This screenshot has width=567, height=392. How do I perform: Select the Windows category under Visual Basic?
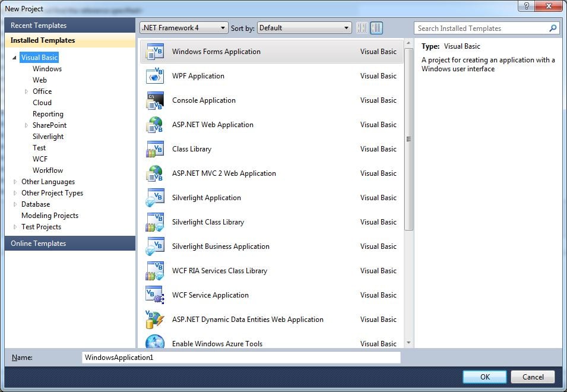tap(47, 69)
